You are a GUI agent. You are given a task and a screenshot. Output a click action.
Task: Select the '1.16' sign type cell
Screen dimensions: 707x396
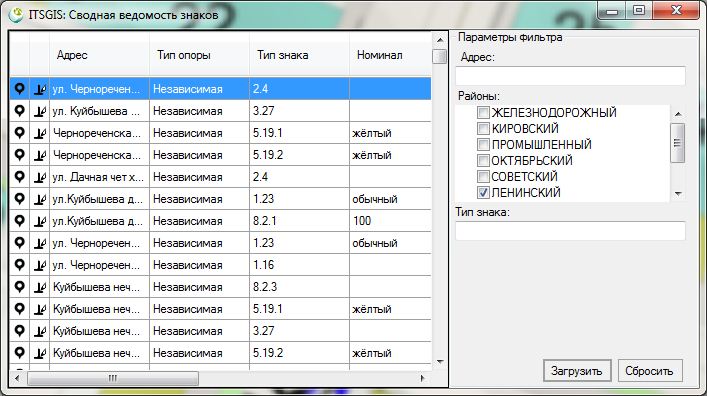[x=299, y=265]
